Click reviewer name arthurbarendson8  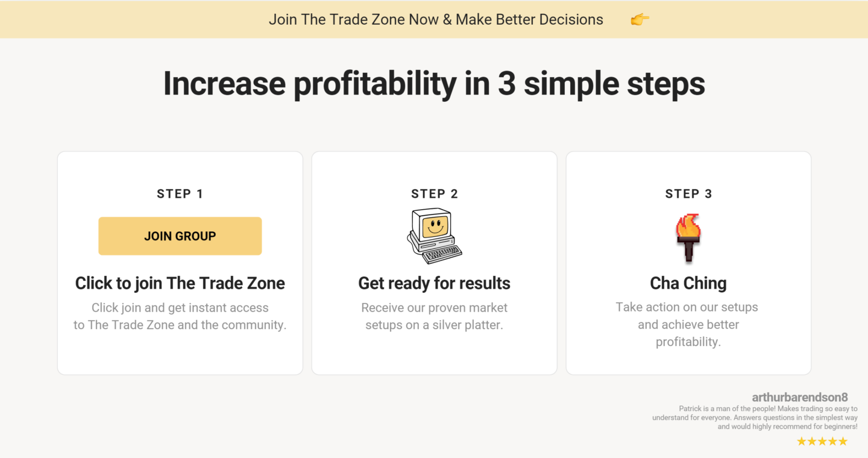tap(800, 398)
